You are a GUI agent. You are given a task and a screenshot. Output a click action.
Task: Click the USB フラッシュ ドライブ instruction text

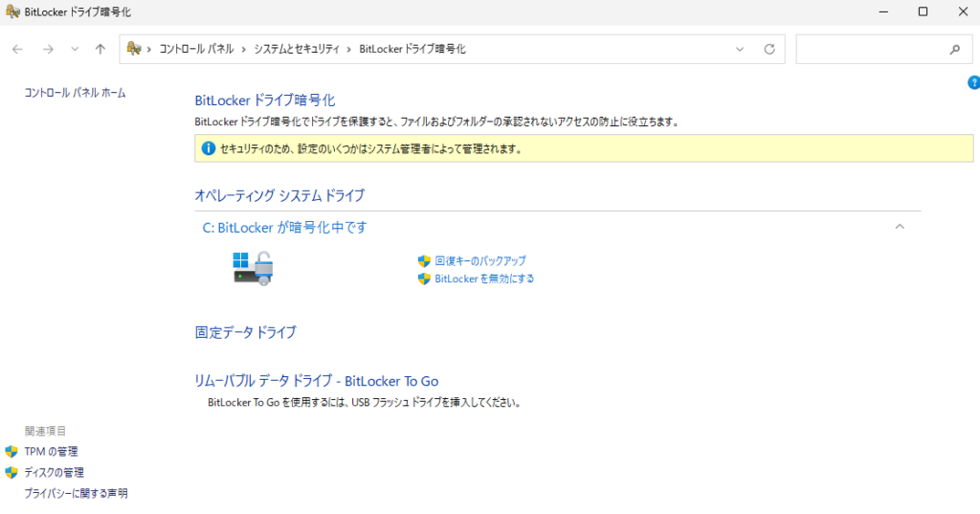[365, 403]
